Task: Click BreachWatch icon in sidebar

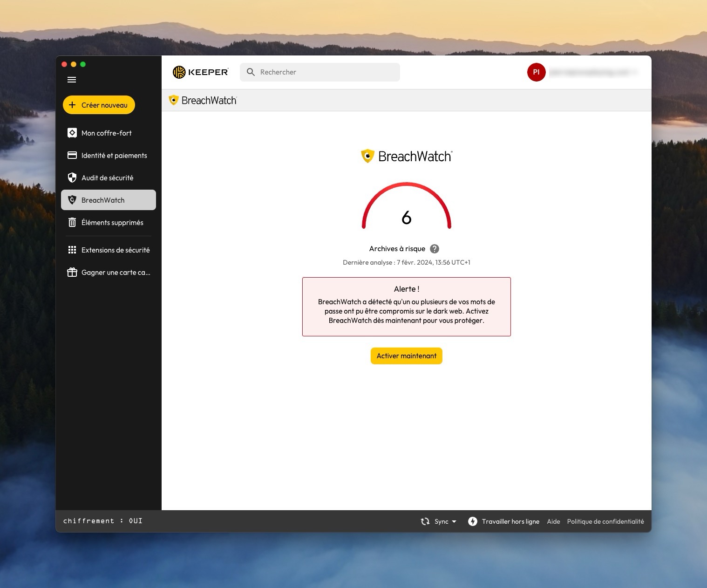Action: tap(72, 200)
